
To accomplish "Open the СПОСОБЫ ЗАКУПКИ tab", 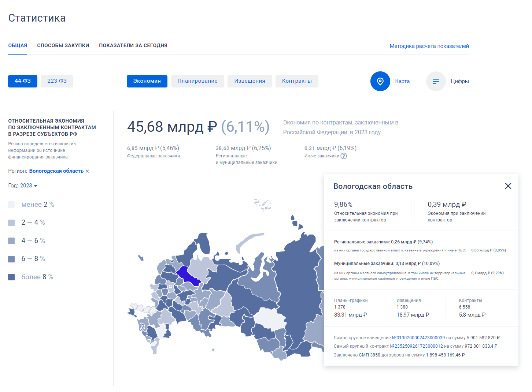I will (x=63, y=45).
